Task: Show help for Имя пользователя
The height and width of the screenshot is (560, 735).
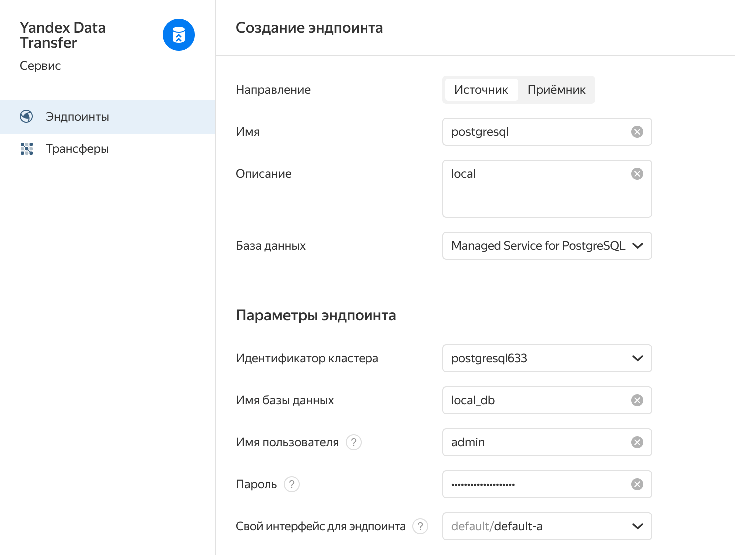Action: coord(354,442)
